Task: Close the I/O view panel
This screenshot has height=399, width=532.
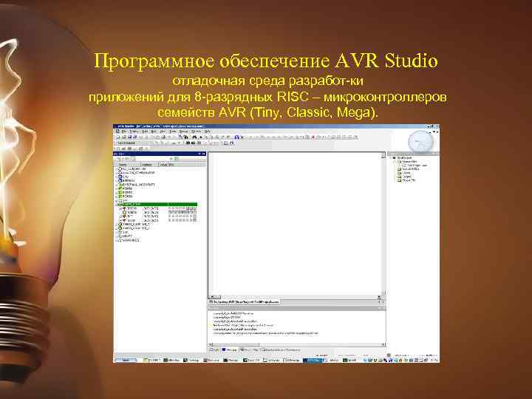Action: 204,154
